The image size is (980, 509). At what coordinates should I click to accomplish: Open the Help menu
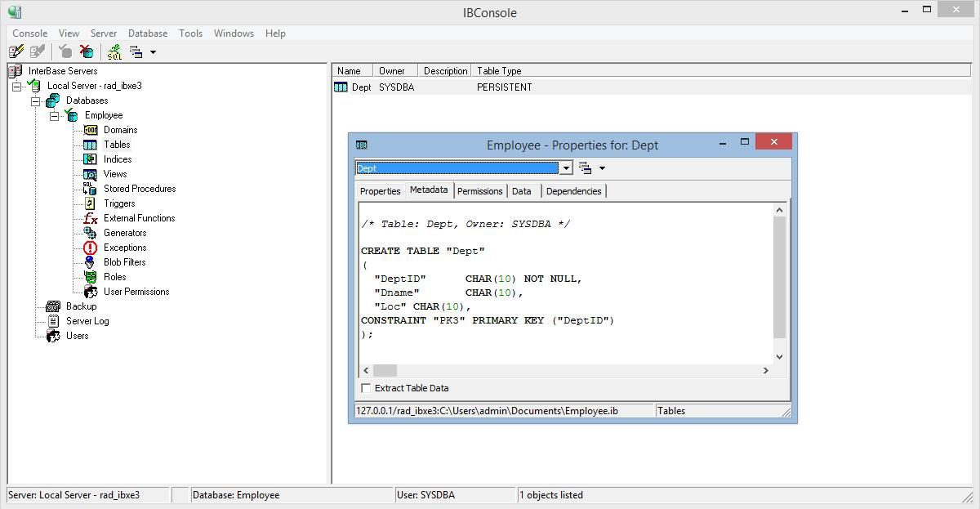point(275,33)
